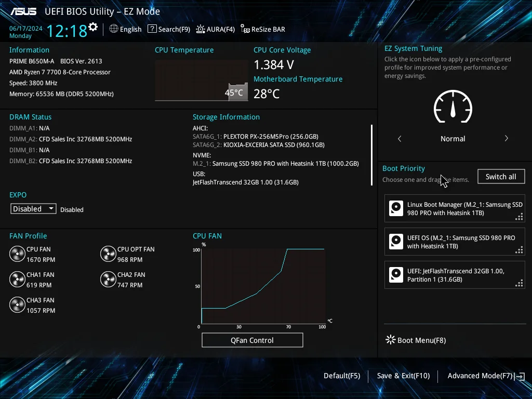Screen dimensions: 532x399
Task: Click the CPU FAN spinner icon
Action: (17, 254)
